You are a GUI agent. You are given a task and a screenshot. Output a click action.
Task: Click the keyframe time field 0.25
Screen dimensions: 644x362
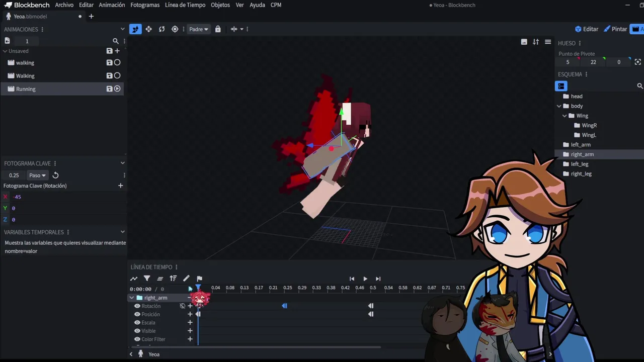point(14,175)
